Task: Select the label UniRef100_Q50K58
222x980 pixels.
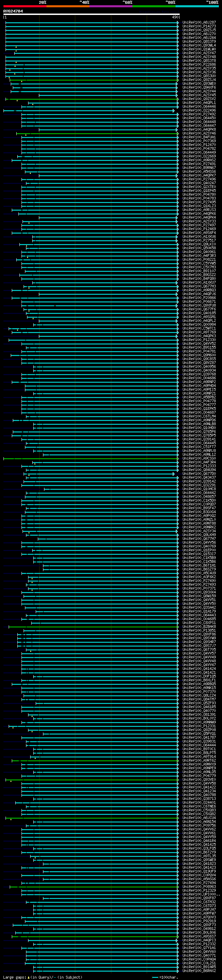Action: pos(199,248)
